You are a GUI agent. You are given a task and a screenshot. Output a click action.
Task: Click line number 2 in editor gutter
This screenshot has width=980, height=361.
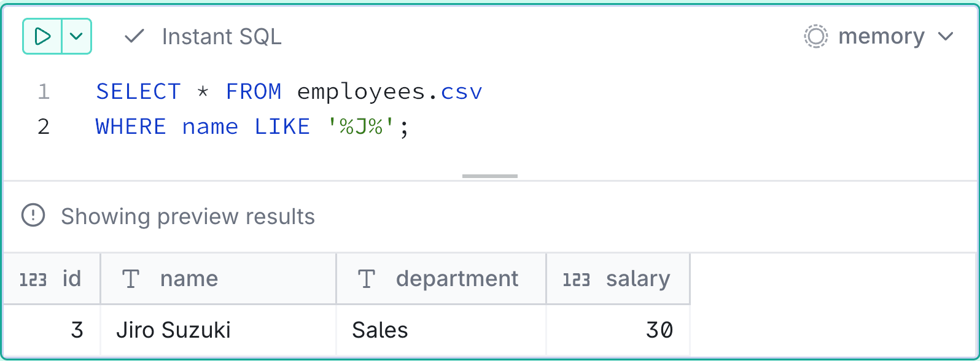(x=43, y=126)
